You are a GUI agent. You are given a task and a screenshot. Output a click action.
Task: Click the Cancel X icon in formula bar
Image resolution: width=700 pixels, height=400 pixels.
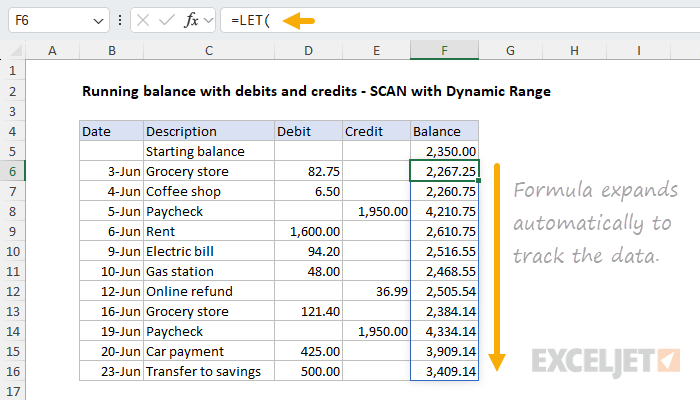pyautogui.click(x=143, y=20)
